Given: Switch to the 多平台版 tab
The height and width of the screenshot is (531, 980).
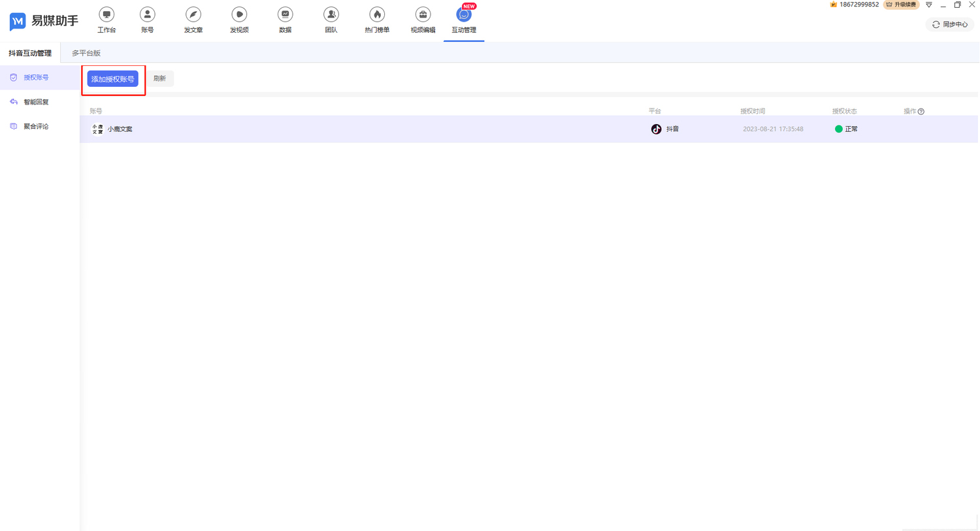Looking at the screenshot, I should pos(86,53).
